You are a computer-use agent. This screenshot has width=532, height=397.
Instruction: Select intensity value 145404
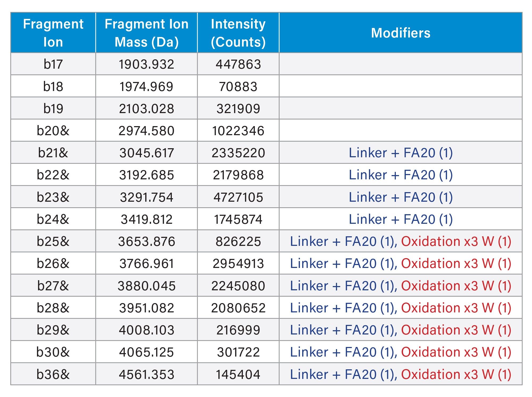[x=238, y=375]
